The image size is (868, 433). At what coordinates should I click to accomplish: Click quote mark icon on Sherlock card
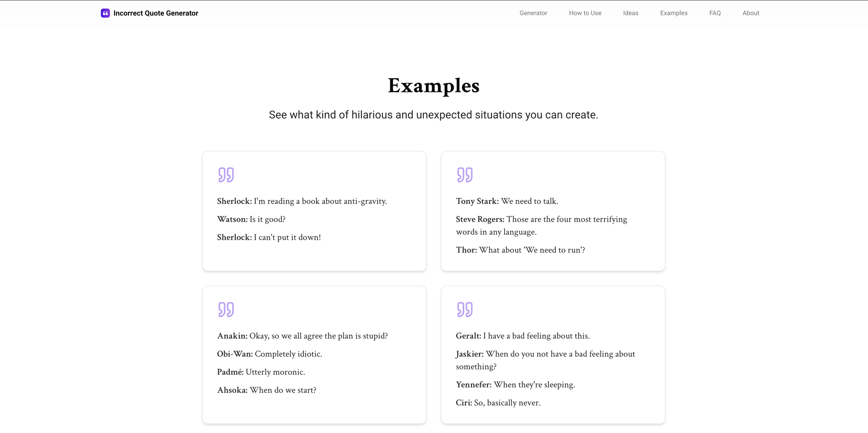(x=226, y=175)
